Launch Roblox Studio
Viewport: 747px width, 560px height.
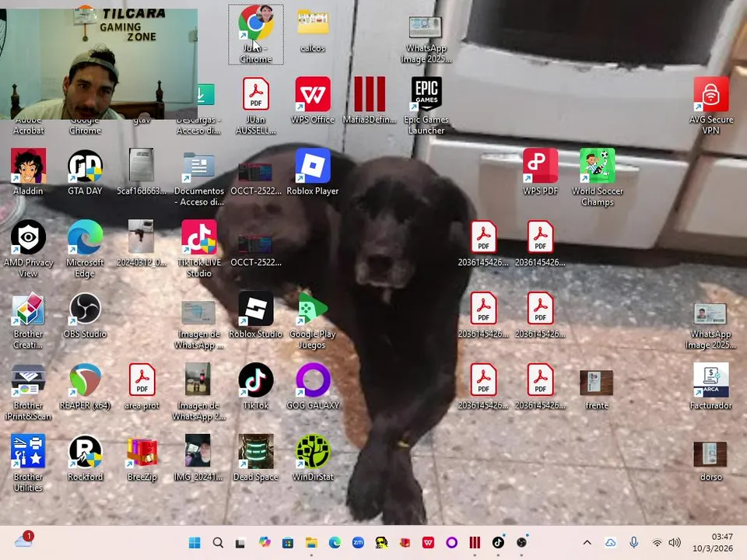(x=256, y=315)
